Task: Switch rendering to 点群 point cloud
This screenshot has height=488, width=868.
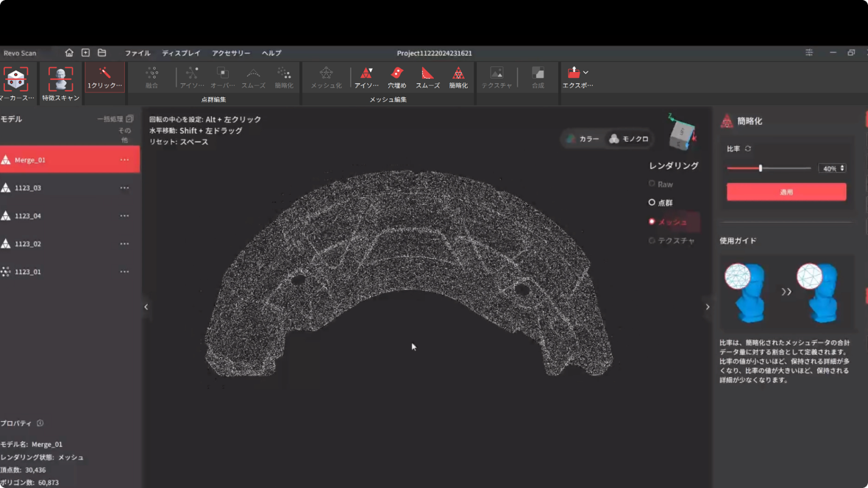Action: (660, 202)
